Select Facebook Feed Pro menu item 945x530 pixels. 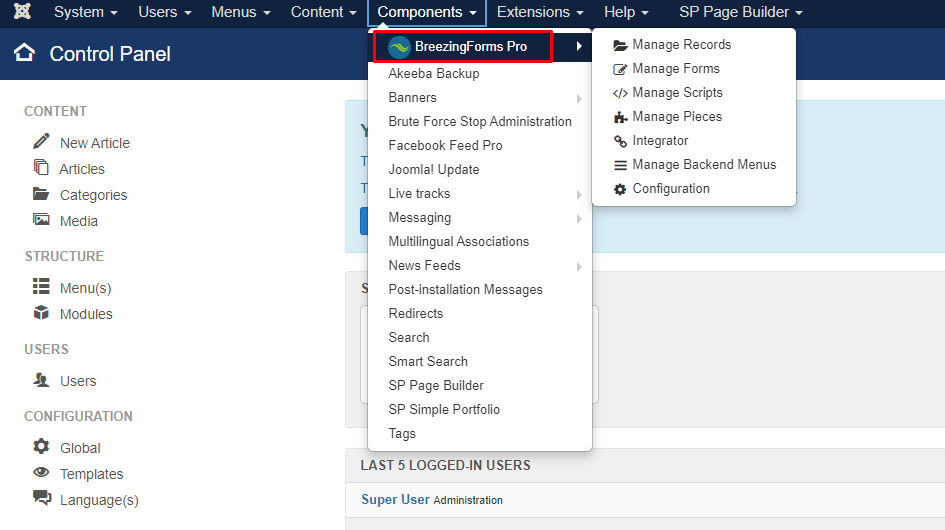(445, 146)
